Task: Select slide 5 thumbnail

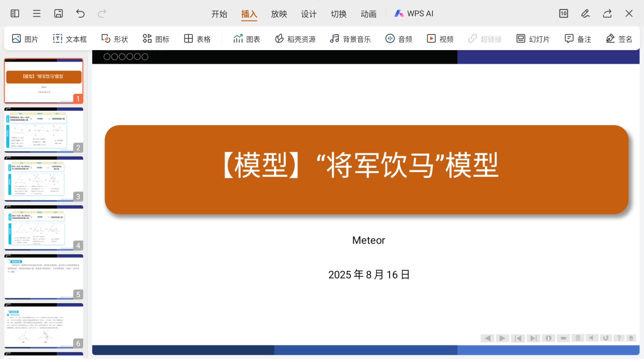Action: [44, 277]
